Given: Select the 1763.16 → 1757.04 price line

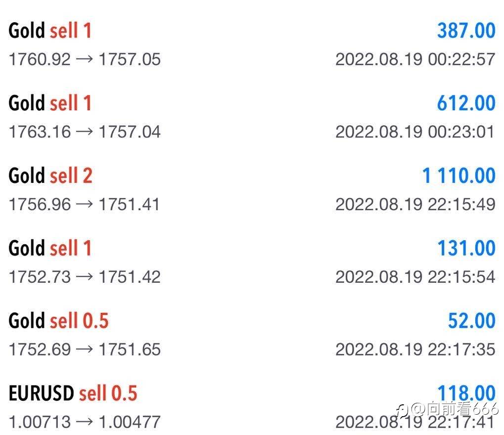Looking at the screenshot, I should (85, 131).
